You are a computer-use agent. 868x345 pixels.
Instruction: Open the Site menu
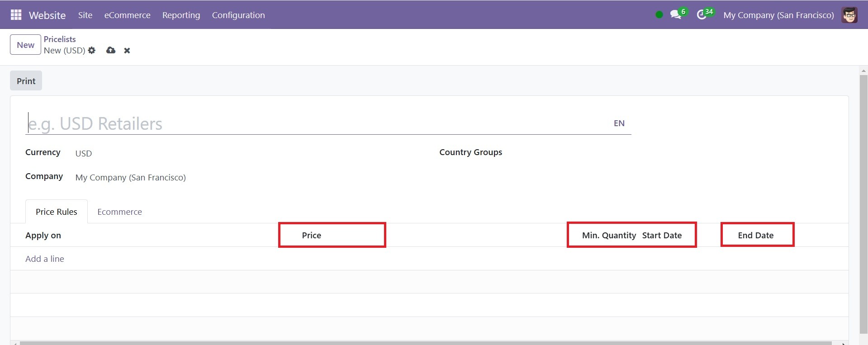click(85, 15)
